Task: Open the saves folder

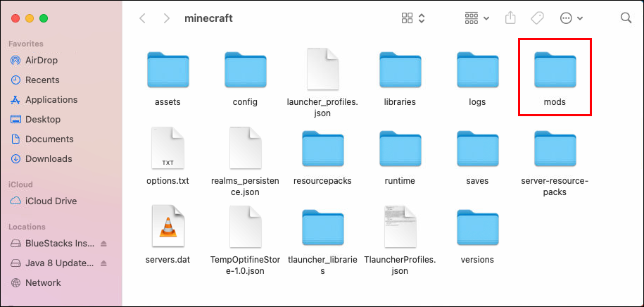Action: pos(477,149)
